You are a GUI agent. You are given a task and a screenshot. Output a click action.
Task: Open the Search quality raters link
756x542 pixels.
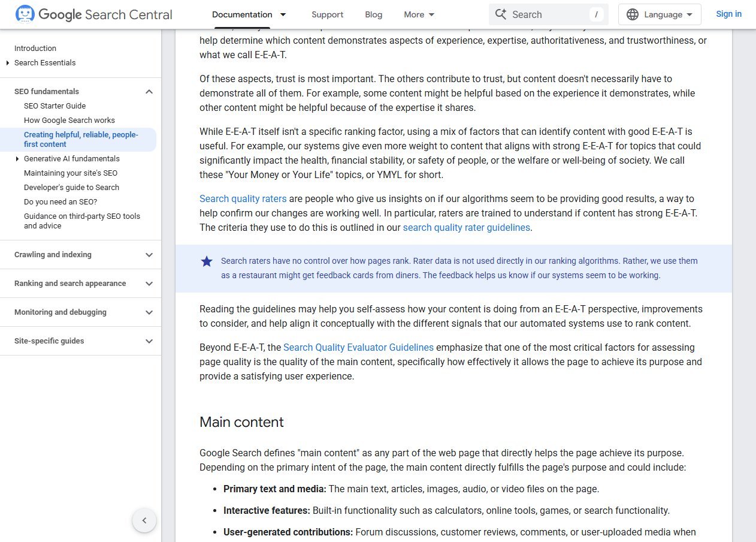243,198
